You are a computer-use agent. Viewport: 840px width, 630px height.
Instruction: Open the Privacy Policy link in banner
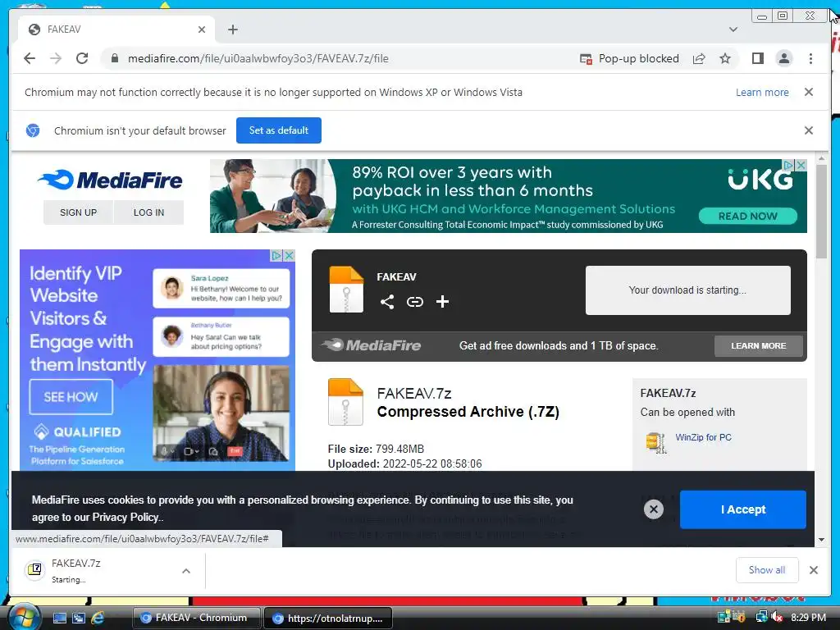pyautogui.click(x=126, y=518)
